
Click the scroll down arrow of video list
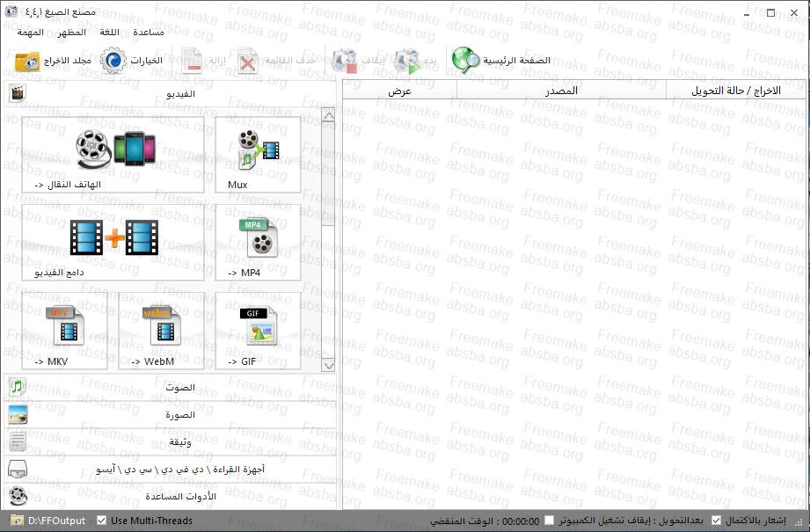[328, 365]
